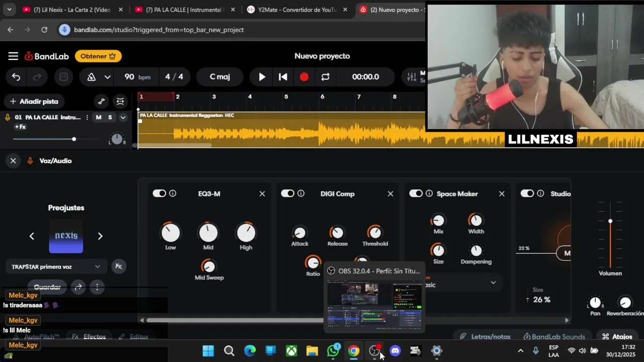Click the Voz/Audio microphone icon

(x=30, y=161)
